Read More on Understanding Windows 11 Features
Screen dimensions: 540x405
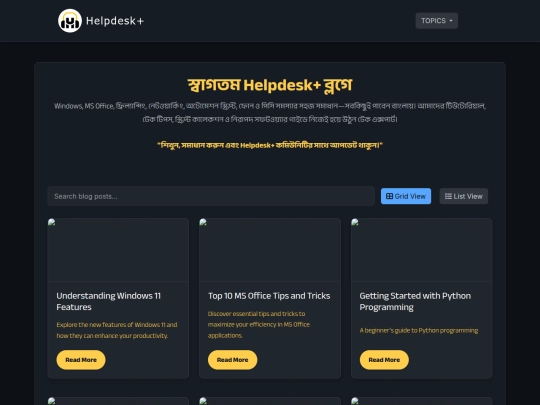[x=81, y=360]
